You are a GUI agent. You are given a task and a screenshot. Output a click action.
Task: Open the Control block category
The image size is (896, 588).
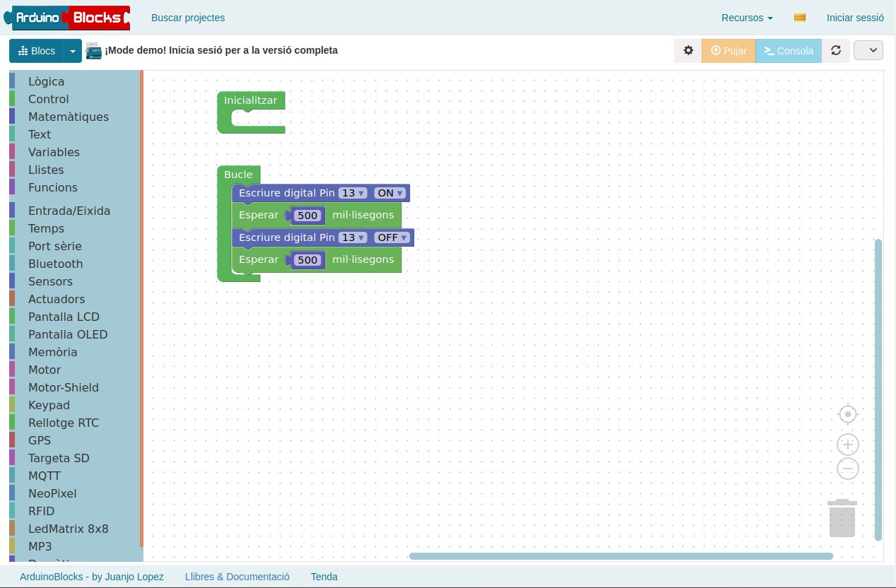[x=49, y=99]
